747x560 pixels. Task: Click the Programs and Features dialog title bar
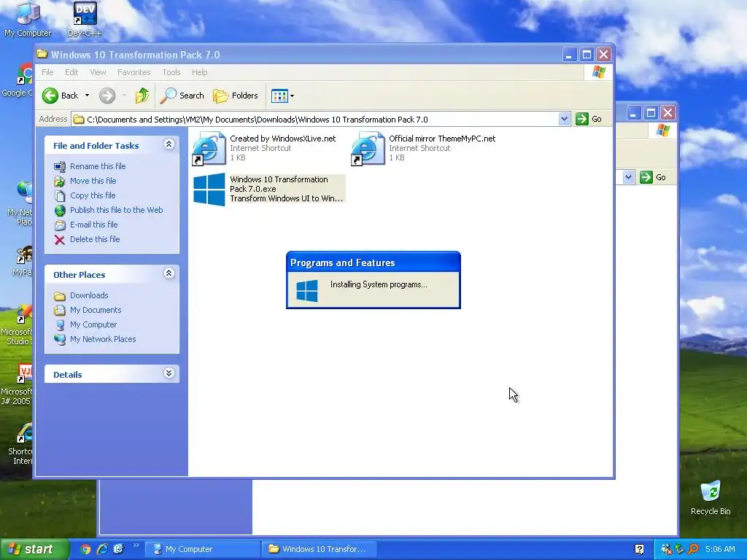(x=373, y=262)
